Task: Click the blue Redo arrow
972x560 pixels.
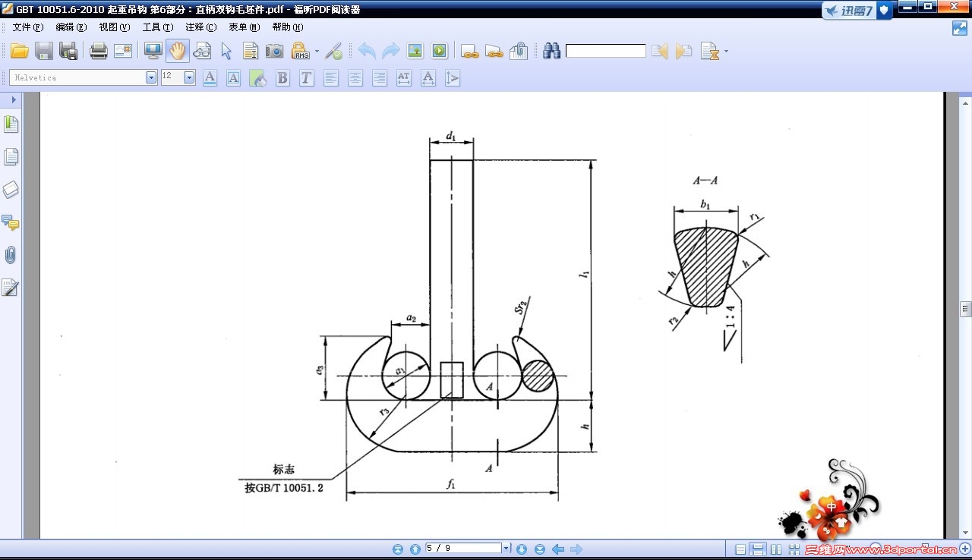Action: 391,51
